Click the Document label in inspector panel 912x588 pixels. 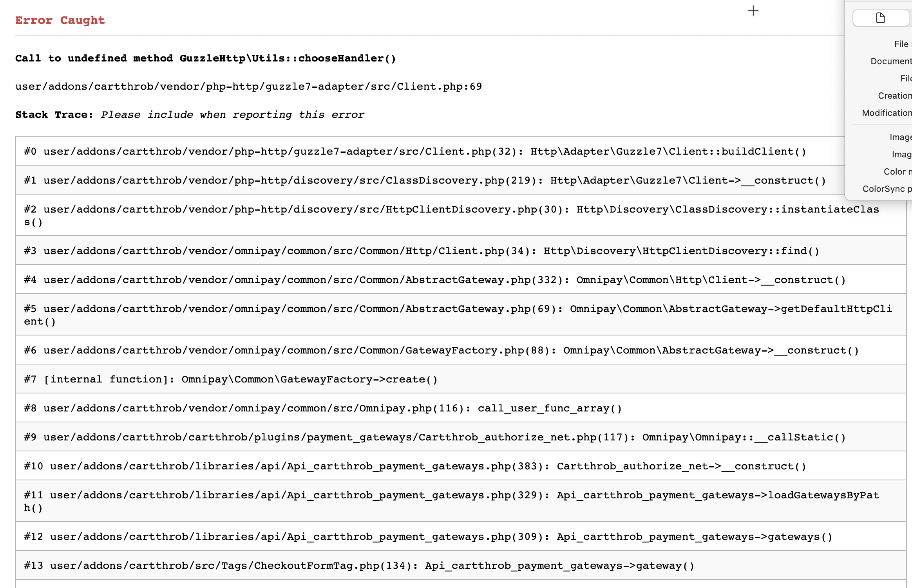point(891,61)
